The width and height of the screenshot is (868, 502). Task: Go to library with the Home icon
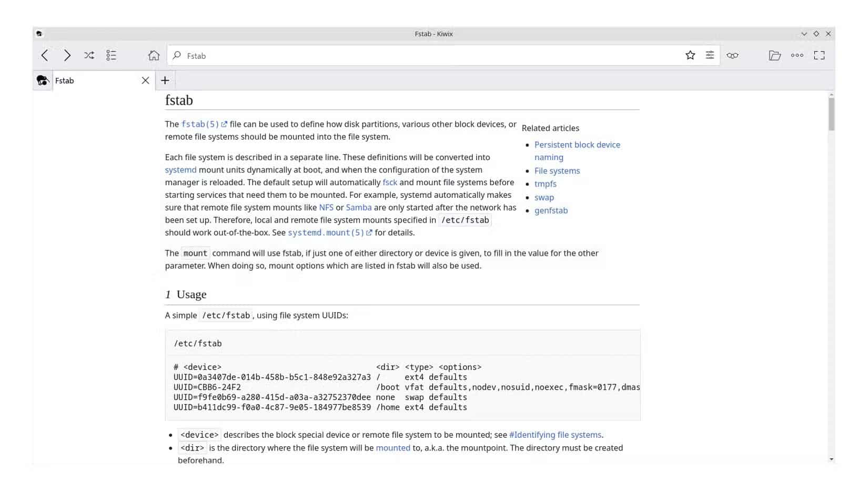point(153,55)
